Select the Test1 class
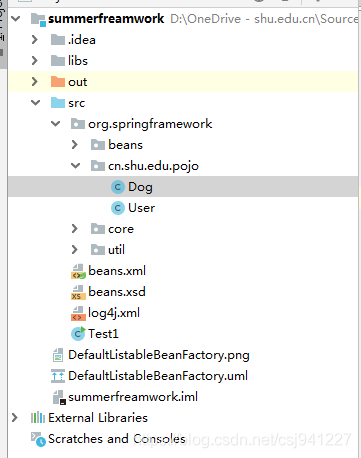361x458 pixels. [103, 334]
